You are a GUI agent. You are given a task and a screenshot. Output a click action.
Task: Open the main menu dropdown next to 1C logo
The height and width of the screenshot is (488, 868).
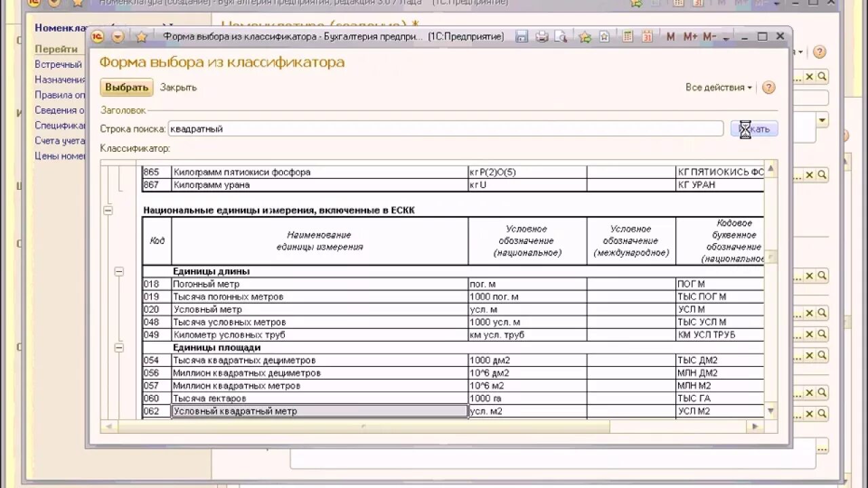pos(118,37)
